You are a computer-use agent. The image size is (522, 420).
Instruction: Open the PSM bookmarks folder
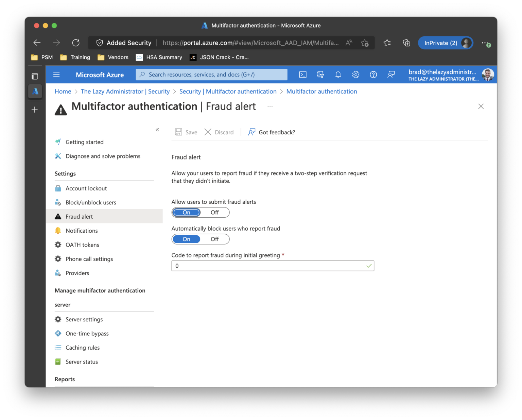[42, 57]
